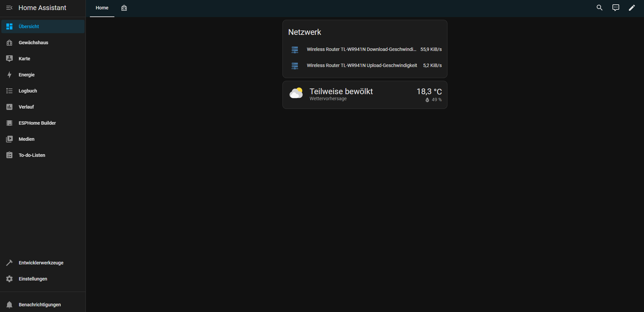Switch to the greenhouse icon tab

point(124,8)
